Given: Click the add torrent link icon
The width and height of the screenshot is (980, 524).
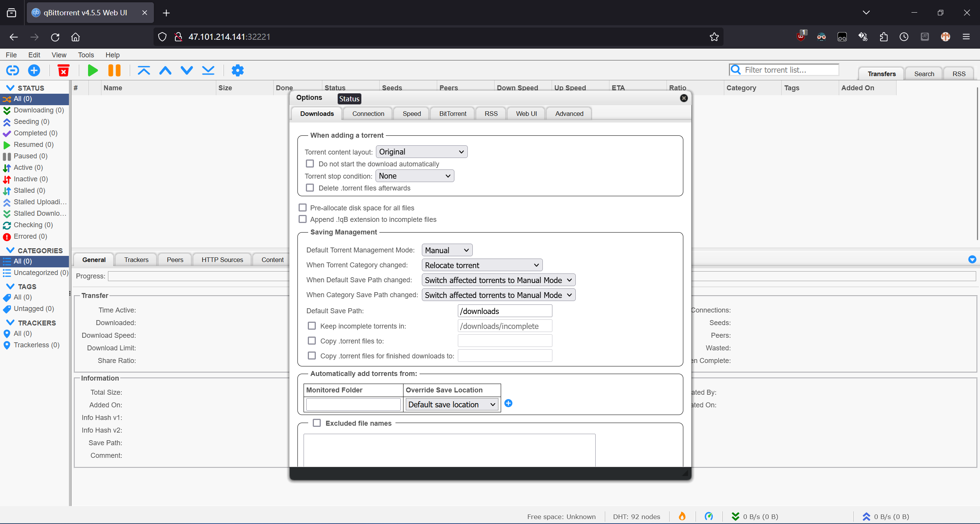Looking at the screenshot, I should click(13, 70).
